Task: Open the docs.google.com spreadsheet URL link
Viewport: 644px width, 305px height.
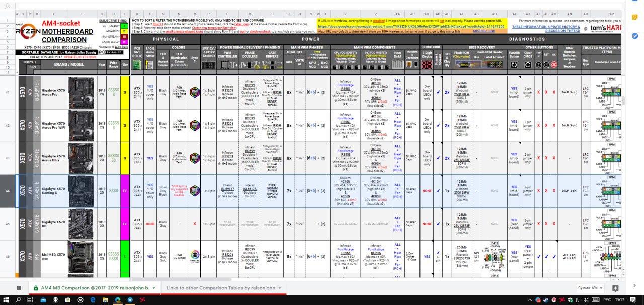Action: (411, 26)
